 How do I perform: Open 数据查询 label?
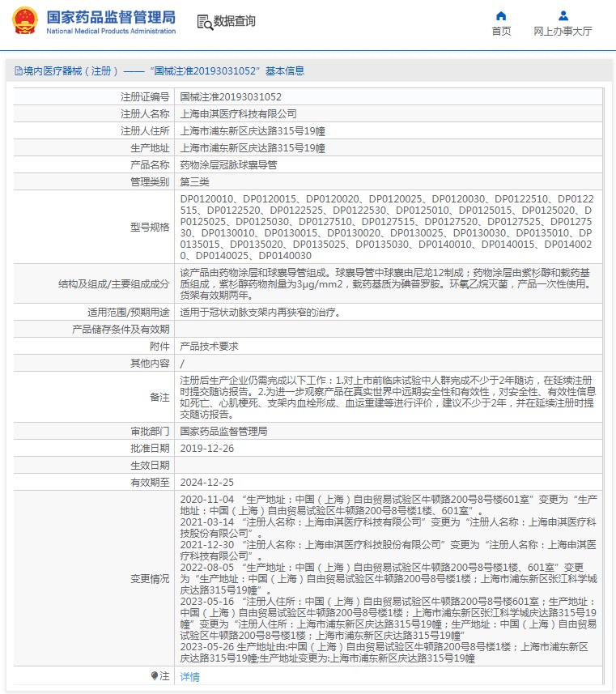point(234,21)
